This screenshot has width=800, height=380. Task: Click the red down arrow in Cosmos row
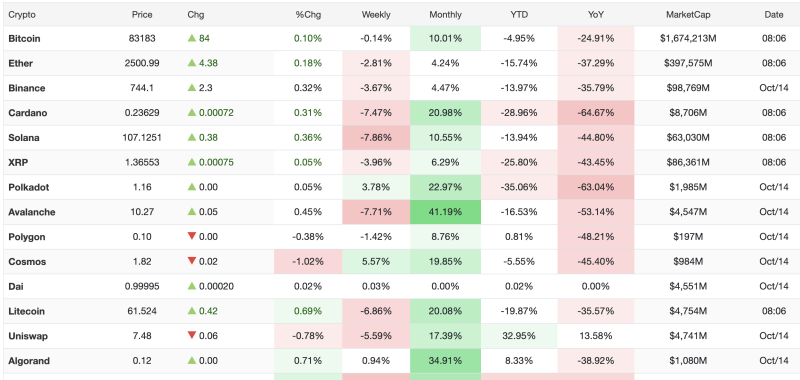[192, 262]
